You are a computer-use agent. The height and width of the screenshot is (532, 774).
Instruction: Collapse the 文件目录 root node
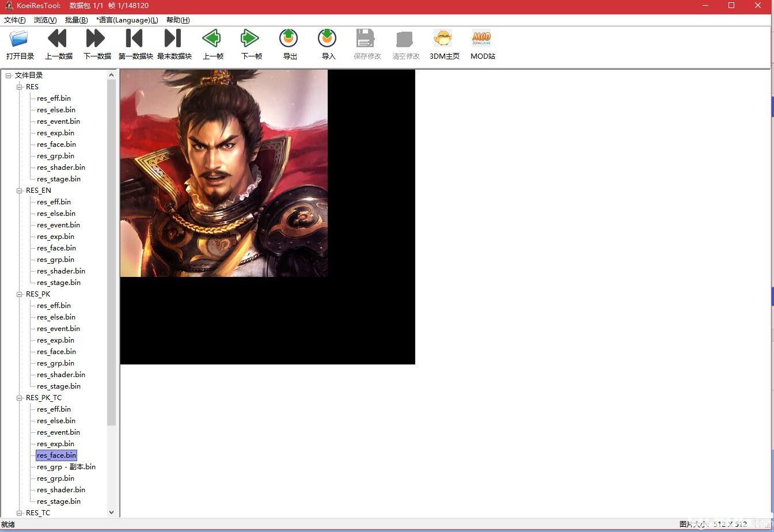pyautogui.click(x=9, y=75)
